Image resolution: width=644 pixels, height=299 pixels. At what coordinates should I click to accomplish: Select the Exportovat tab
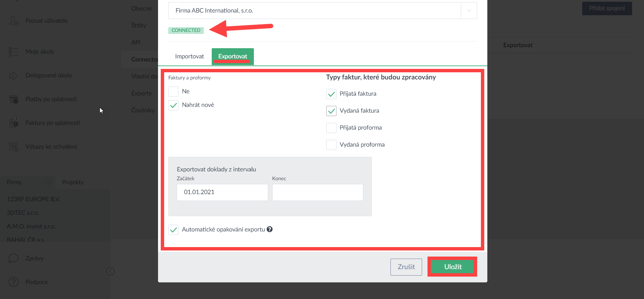click(232, 56)
